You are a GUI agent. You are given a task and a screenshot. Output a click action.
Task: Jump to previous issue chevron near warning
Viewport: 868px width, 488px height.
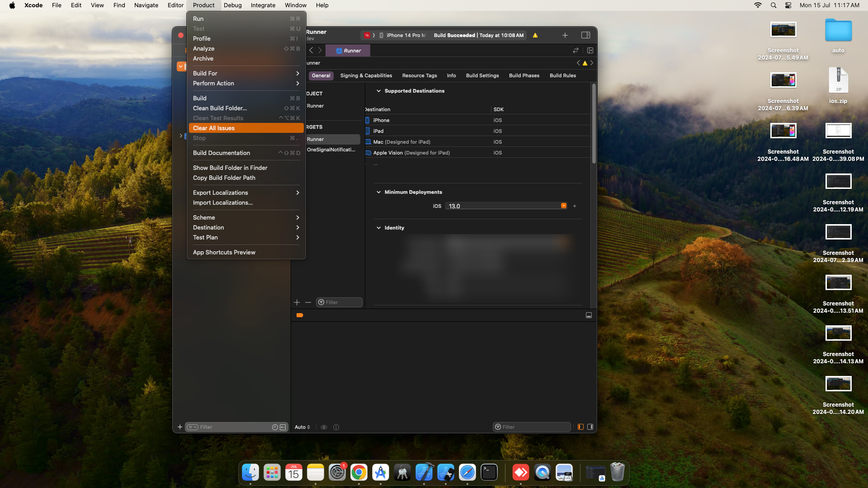(x=578, y=63)
